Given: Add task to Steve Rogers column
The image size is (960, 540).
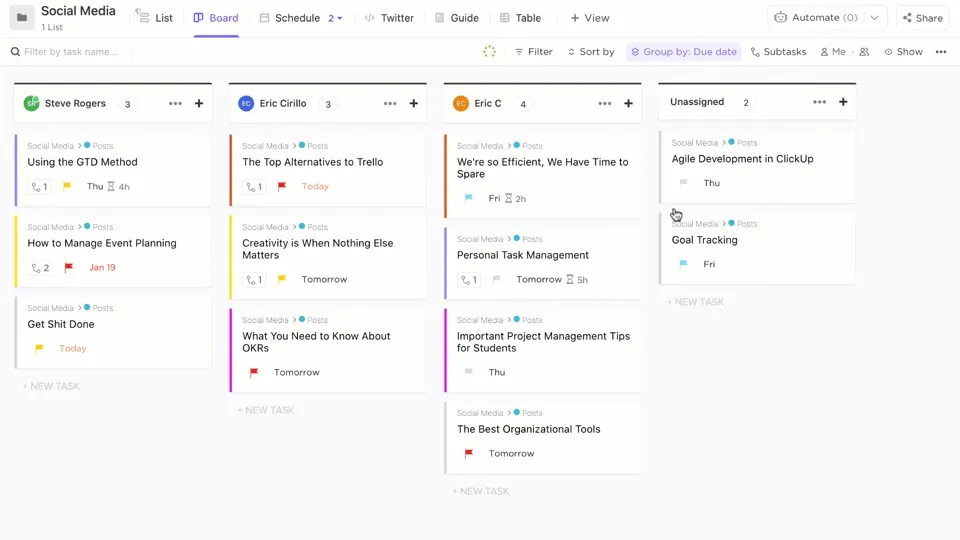Looking at the screenshot, I should 199,103.
